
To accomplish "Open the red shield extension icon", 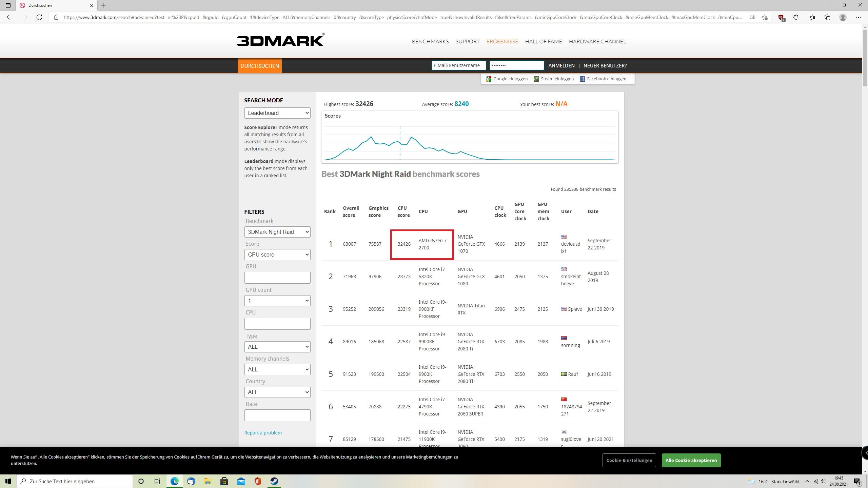I will tap(781, 18).
